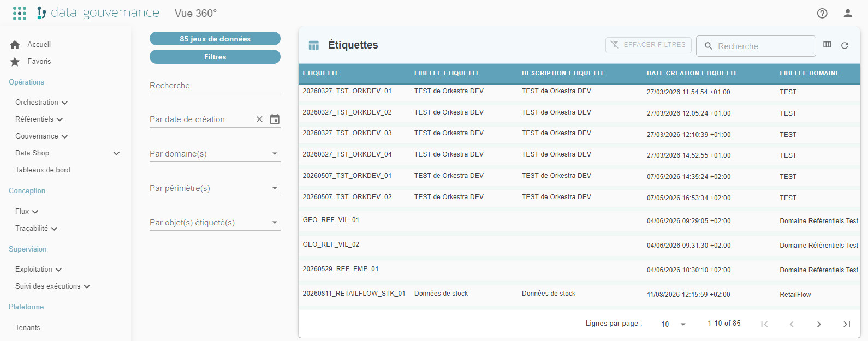This screenshot has width=868, height=341.
Task: Jump to last page of table
Action: (846, 324)
